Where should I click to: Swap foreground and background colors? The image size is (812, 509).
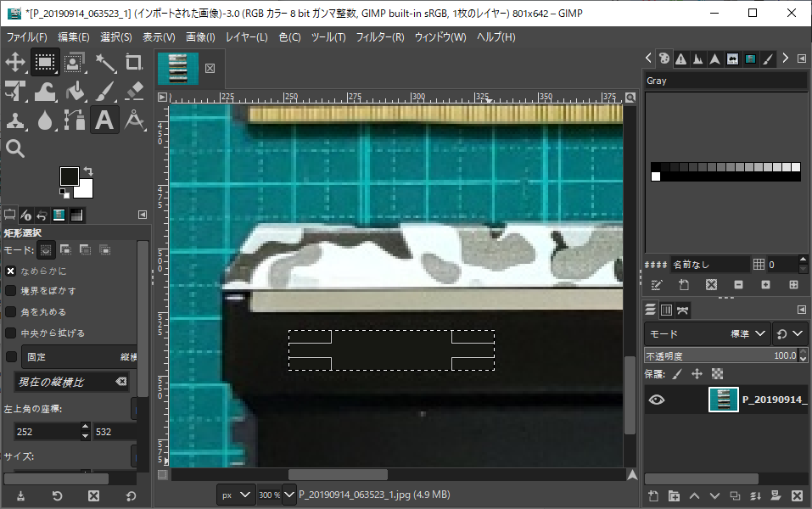tap(88, 171)
